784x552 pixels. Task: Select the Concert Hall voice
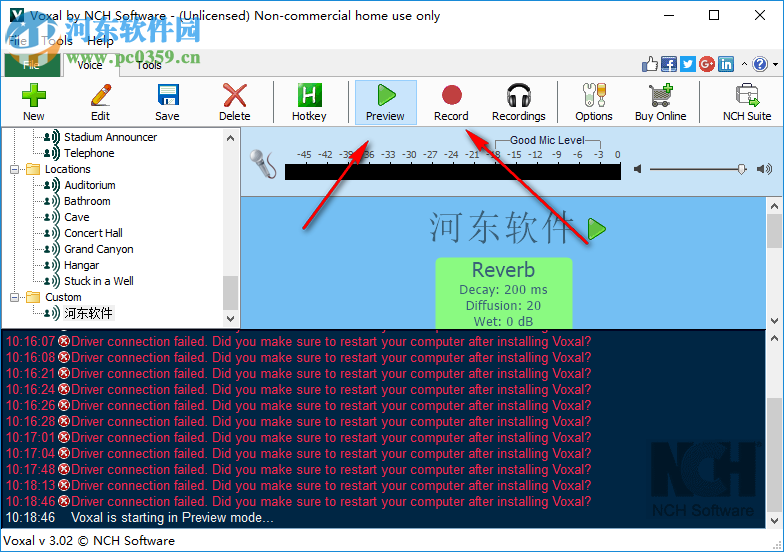[x=93, y=233]
